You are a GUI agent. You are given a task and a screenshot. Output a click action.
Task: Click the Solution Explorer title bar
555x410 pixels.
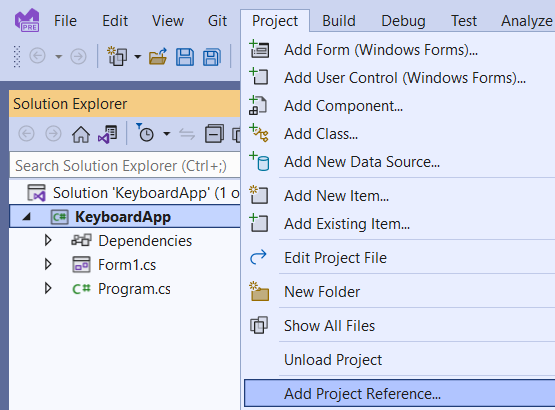(125, 104)
